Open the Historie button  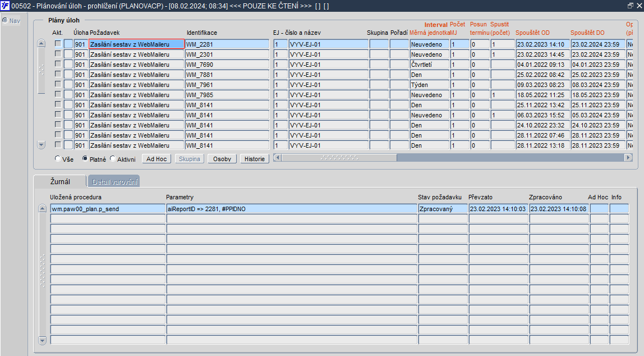click(x=255, y=159)
